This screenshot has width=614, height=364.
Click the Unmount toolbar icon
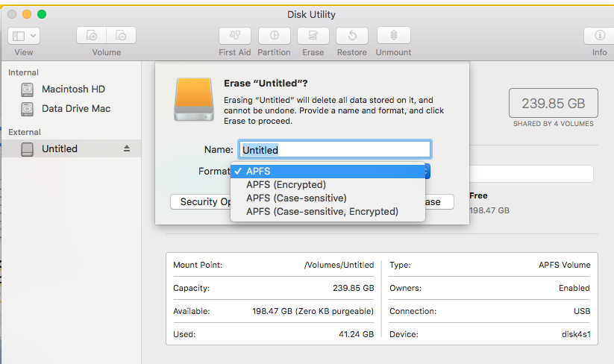tap(393, 36)
